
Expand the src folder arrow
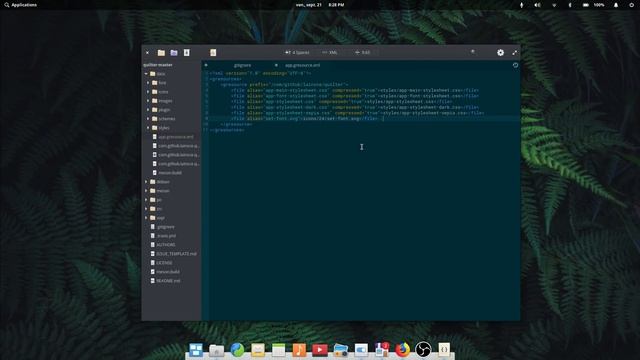146,209
